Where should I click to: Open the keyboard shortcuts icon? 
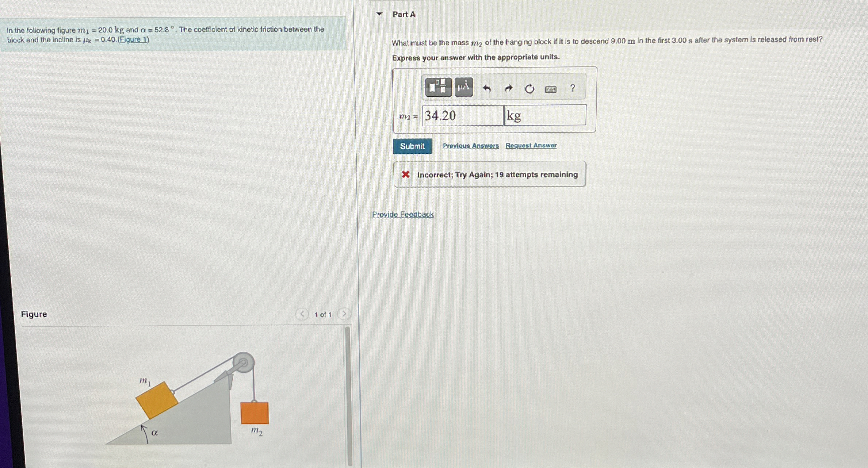[x=551, y=89]
